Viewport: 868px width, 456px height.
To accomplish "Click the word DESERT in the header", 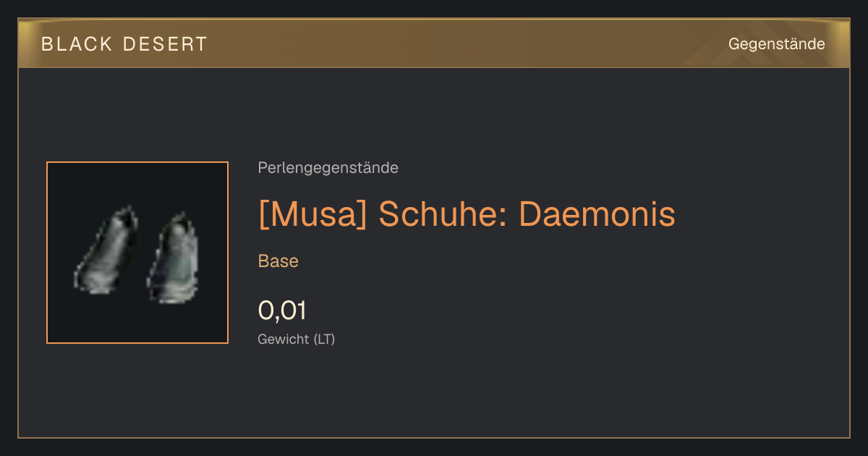I will click(164, 44).
